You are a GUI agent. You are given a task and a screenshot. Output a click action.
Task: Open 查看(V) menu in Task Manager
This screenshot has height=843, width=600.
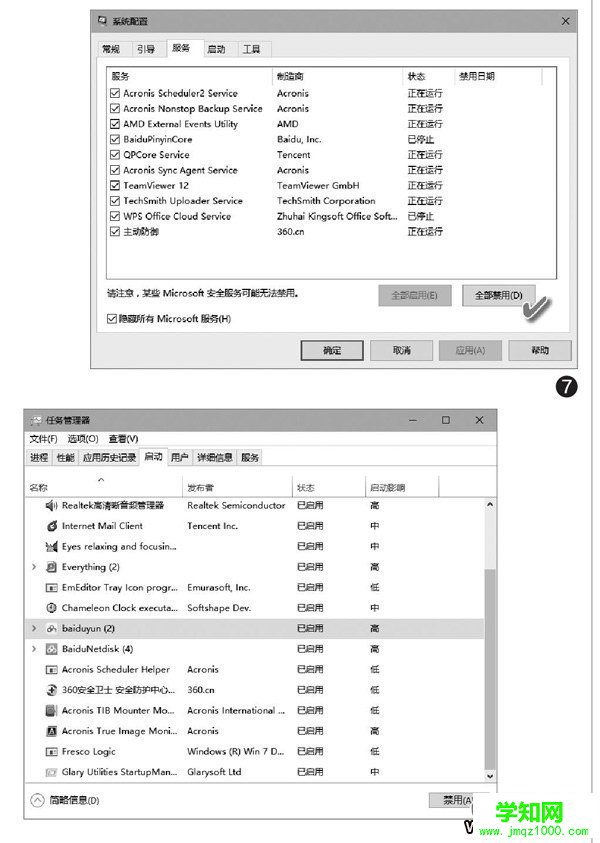click(123, 439)
